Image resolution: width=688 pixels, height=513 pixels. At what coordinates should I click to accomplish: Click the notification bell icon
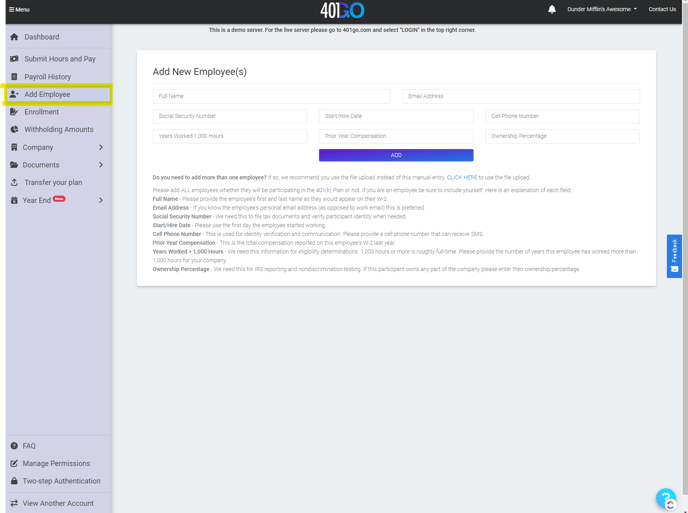551,9
